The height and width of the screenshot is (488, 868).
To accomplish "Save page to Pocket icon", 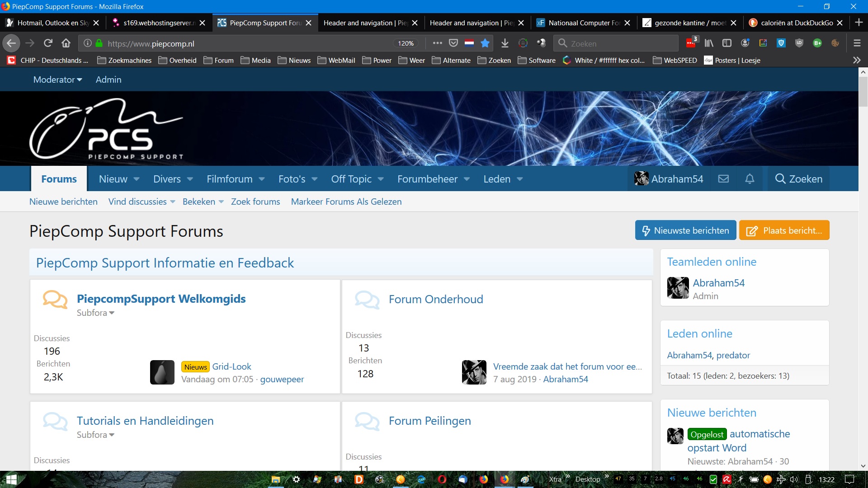I will pos(453,43).
